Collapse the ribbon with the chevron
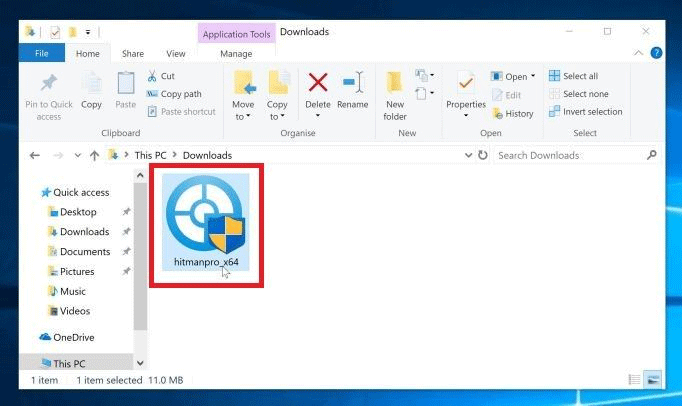 coord(638,53)
